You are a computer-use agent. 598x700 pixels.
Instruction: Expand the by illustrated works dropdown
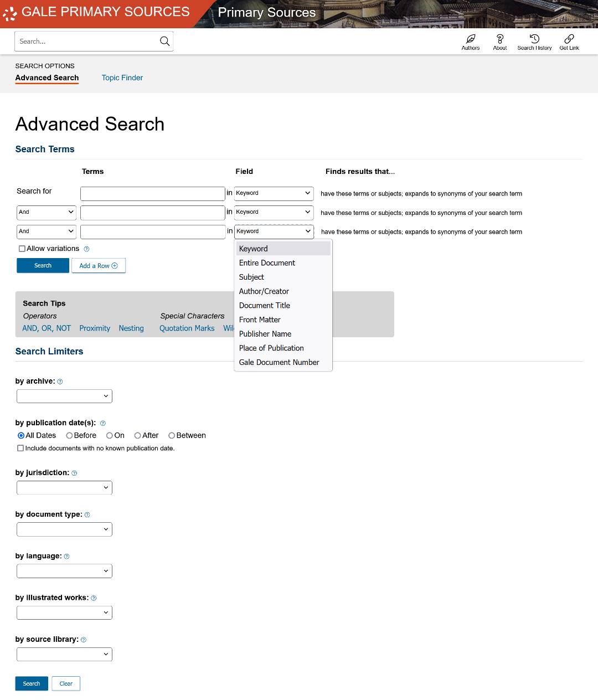64,612
